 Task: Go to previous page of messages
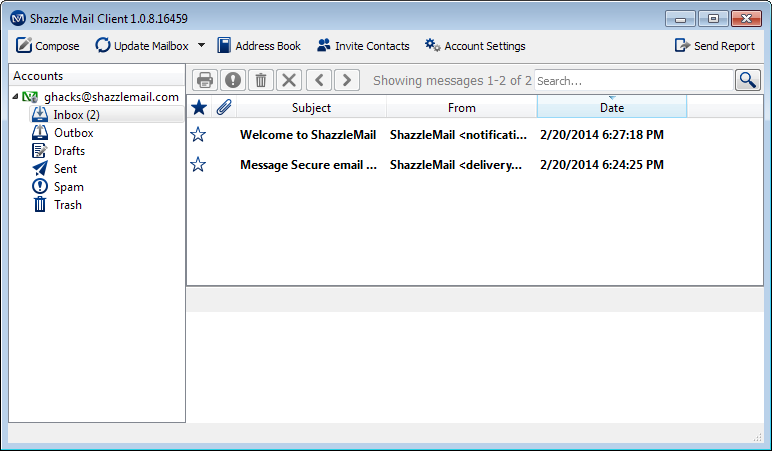[318, 80]
